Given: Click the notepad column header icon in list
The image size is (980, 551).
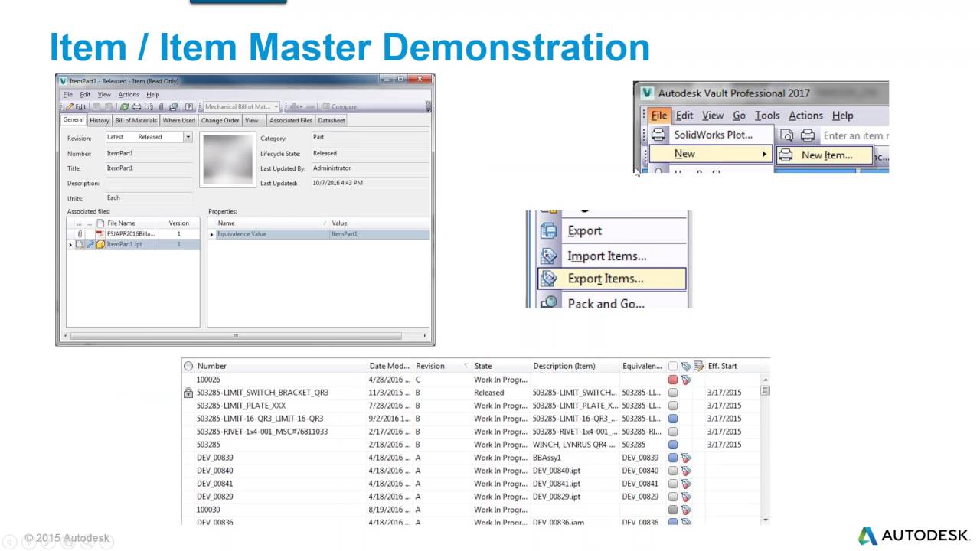Looking at the screenshot, I should point(699,367).
